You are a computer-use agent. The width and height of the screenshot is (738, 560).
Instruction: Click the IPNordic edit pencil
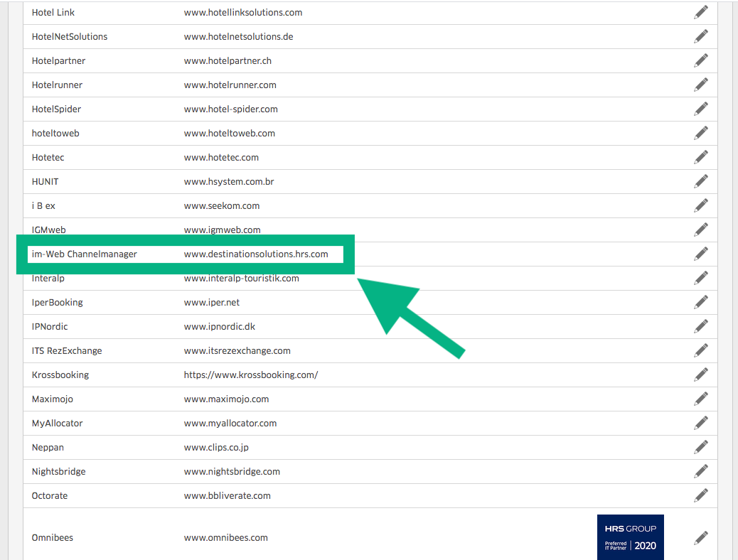(x=701, y=326)
